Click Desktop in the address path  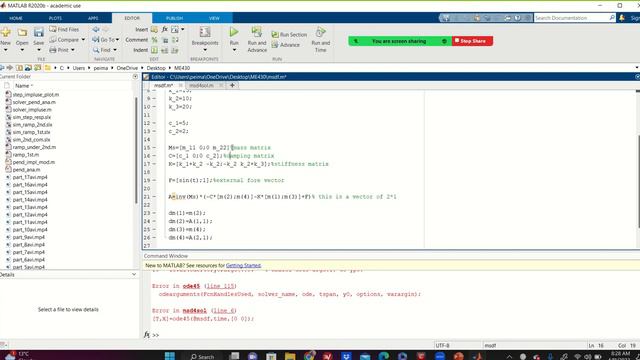156,68
